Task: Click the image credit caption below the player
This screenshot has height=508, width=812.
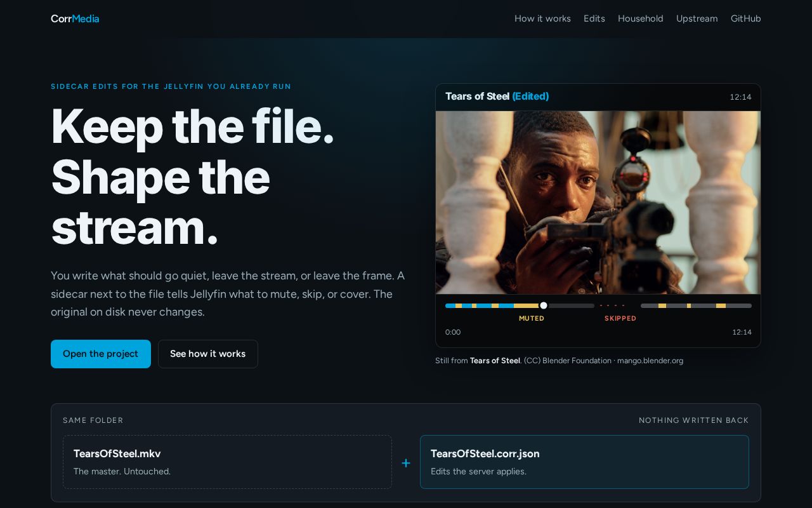Action: tap(559, 361)
